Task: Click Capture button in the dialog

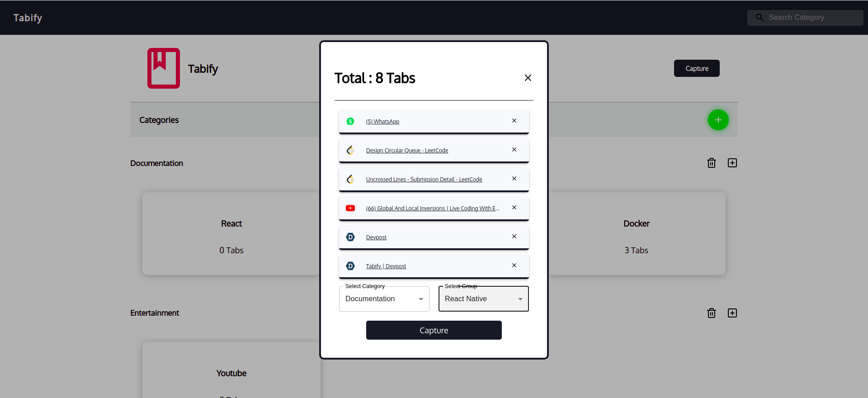Action: click(434, 330)
